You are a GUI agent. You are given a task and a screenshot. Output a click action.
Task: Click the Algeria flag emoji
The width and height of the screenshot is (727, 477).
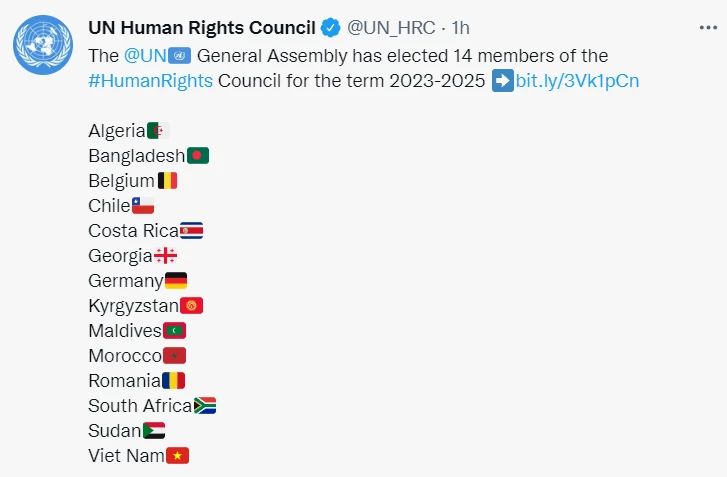click(158, 131)
